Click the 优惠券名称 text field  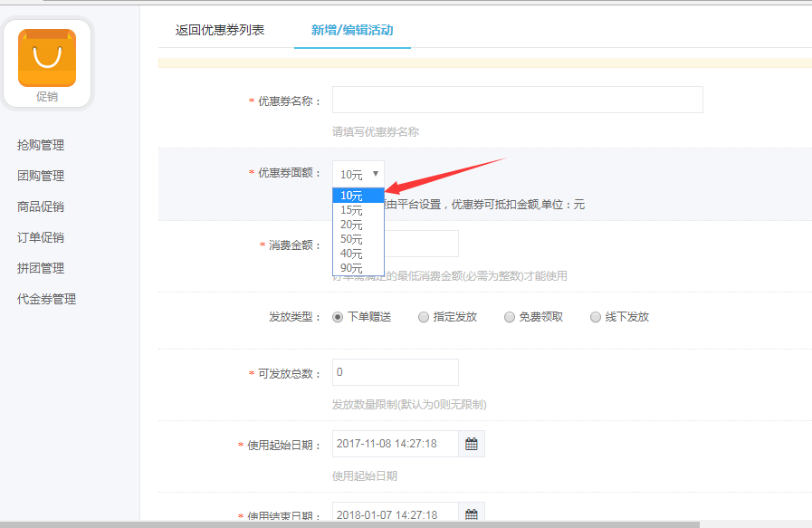point(517,100)
